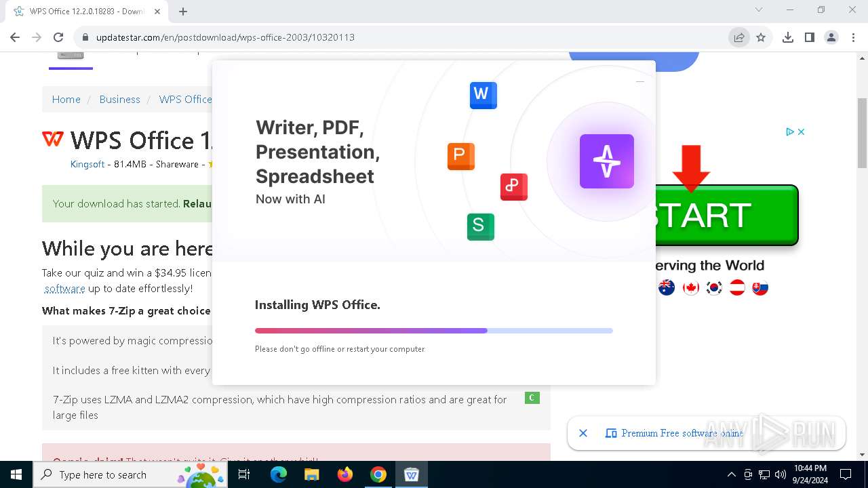Open Task View on taskbar
This screenshot has height=488, width=868.
point(245,474)
